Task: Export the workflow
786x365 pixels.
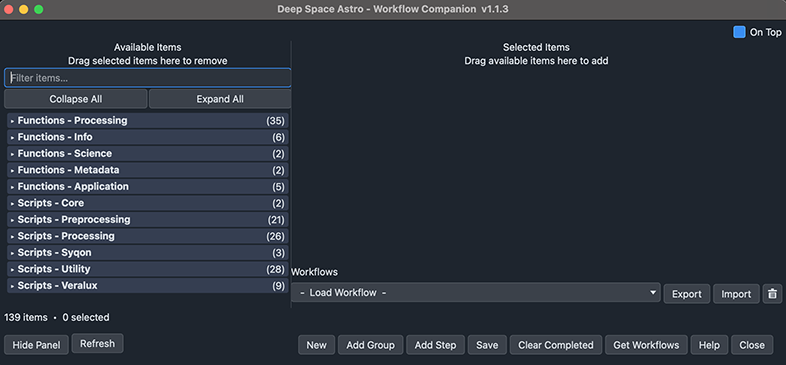Action: (x=687, y=294)
